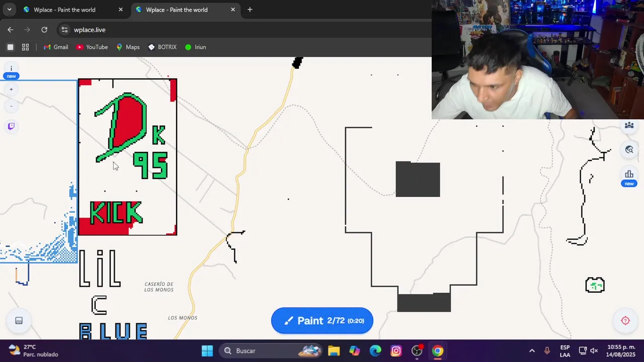Go back in browser history

[11, 30]
